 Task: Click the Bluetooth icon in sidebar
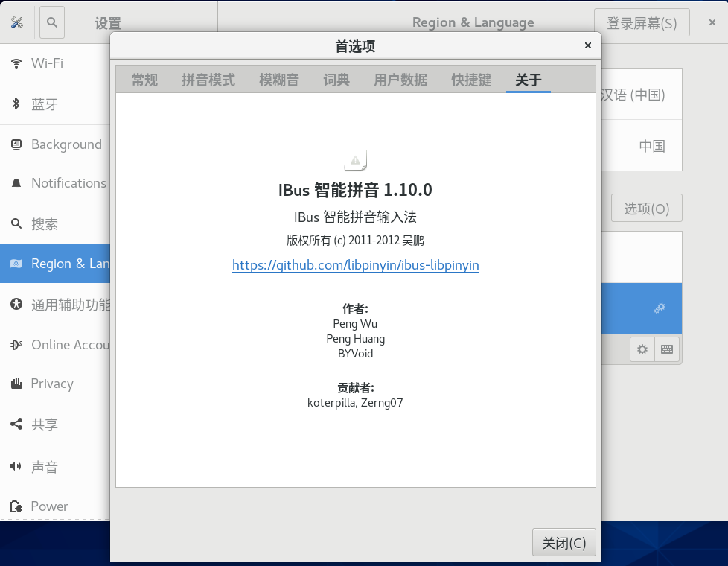16,104
